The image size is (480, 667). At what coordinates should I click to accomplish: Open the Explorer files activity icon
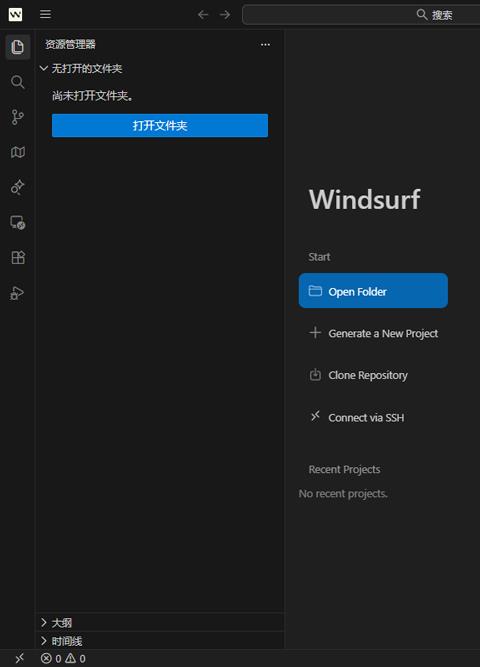coord(17,47)
